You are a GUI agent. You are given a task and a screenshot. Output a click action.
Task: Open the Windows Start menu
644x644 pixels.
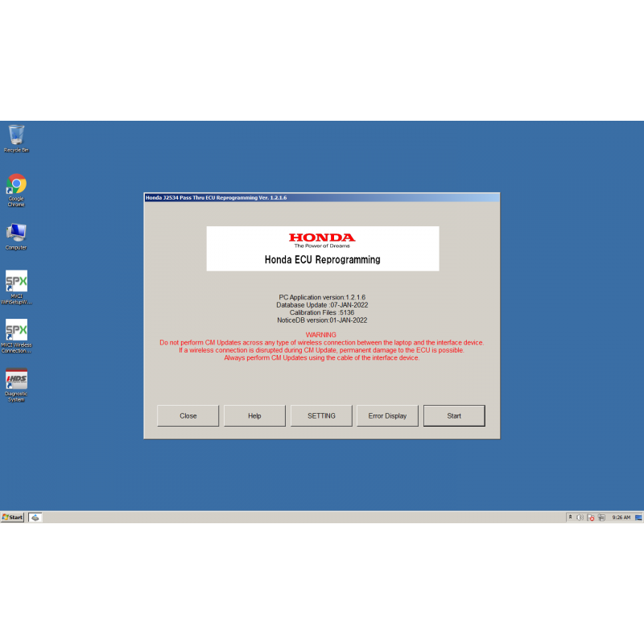pos(12,518)
